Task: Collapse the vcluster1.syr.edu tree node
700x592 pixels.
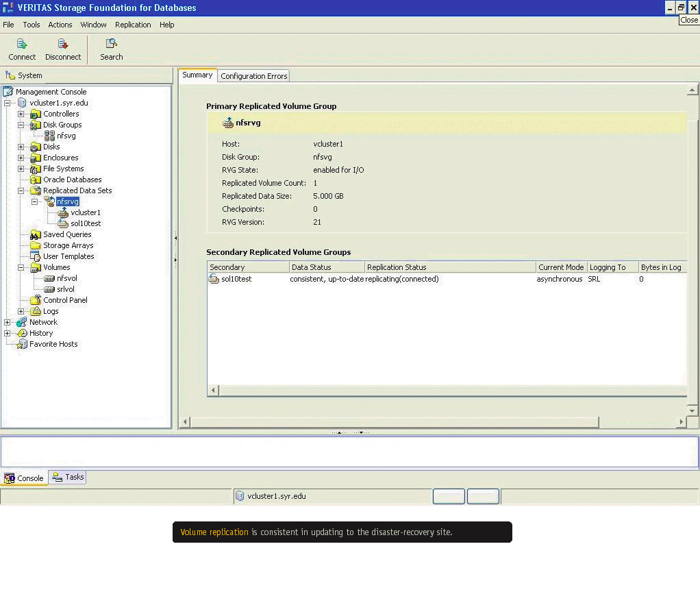Action: pyautogui.click(x=7, y=103)
